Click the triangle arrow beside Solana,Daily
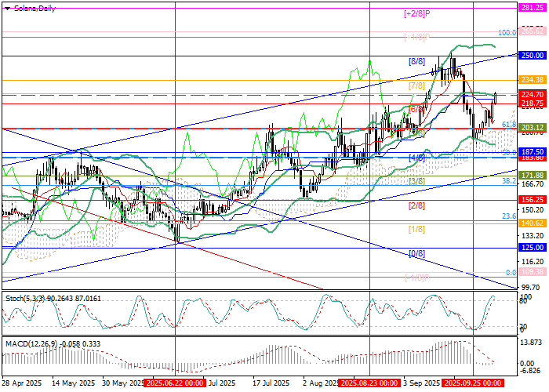Image resolution: width=549 pixels, height=392 pixels. pyautogui.click(x=5, y=6)
